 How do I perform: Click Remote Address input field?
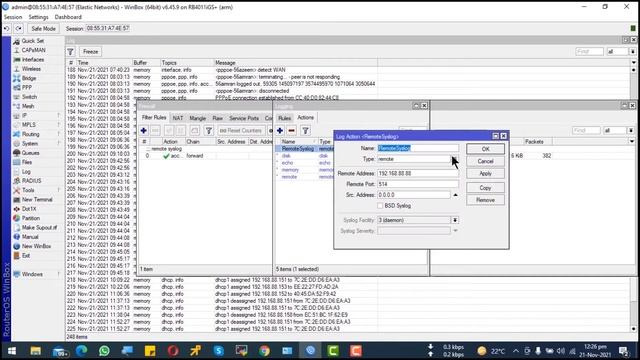[418, 173]
